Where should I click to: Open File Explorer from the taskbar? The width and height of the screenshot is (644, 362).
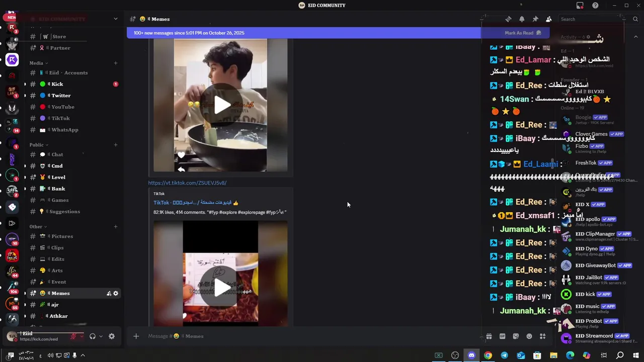553,355
